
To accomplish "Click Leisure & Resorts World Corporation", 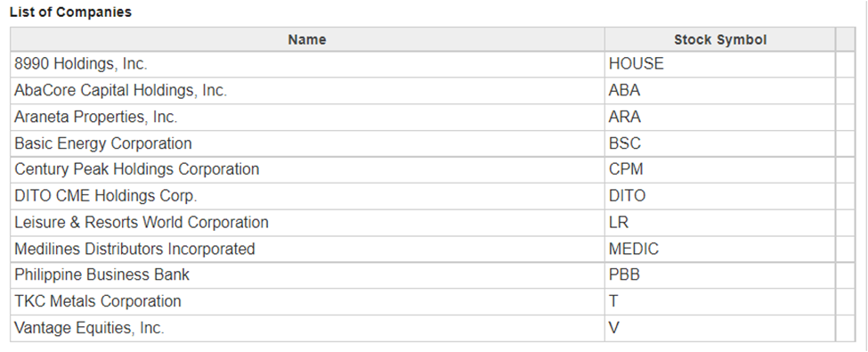I will coord(142,222).
